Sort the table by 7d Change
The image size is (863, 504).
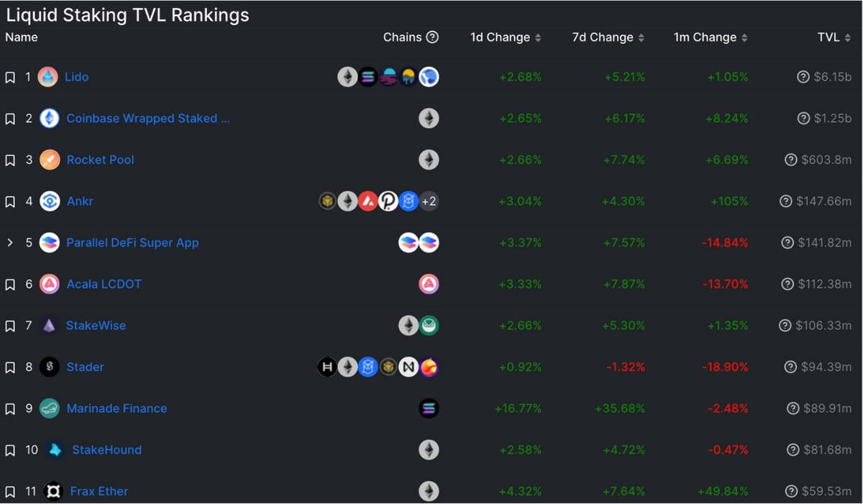pyautogui.click(x=608, y=37)
